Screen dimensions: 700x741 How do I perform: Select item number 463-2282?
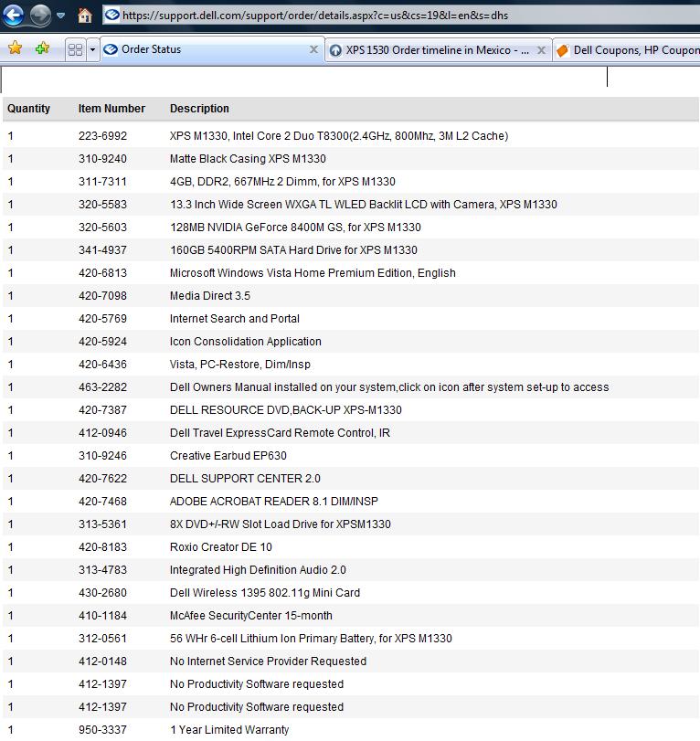coord(102,387)
